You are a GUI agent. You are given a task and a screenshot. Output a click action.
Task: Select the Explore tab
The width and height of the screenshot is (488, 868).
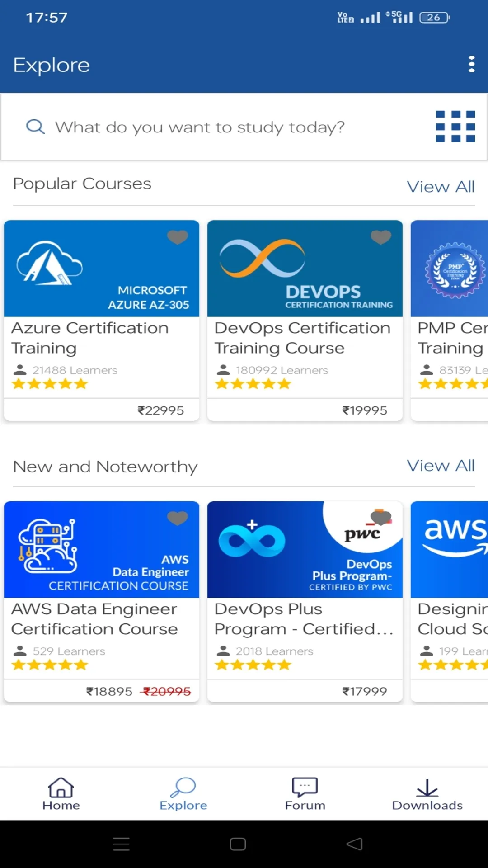tap(183, 794)
